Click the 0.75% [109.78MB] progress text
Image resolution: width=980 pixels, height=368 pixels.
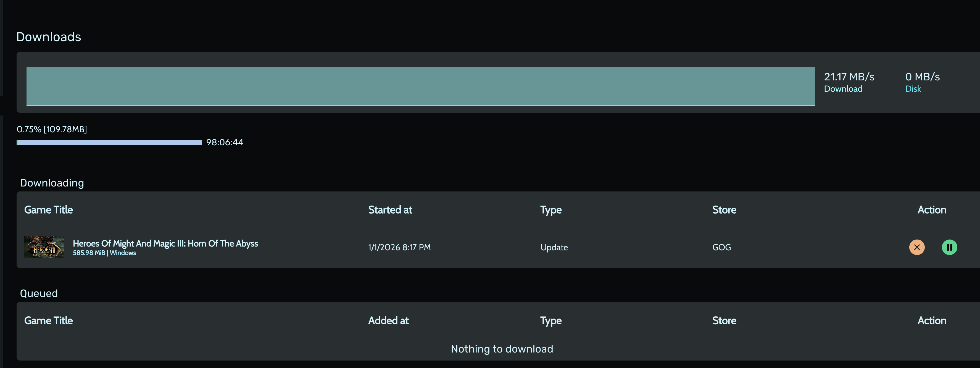click(52, 129)
